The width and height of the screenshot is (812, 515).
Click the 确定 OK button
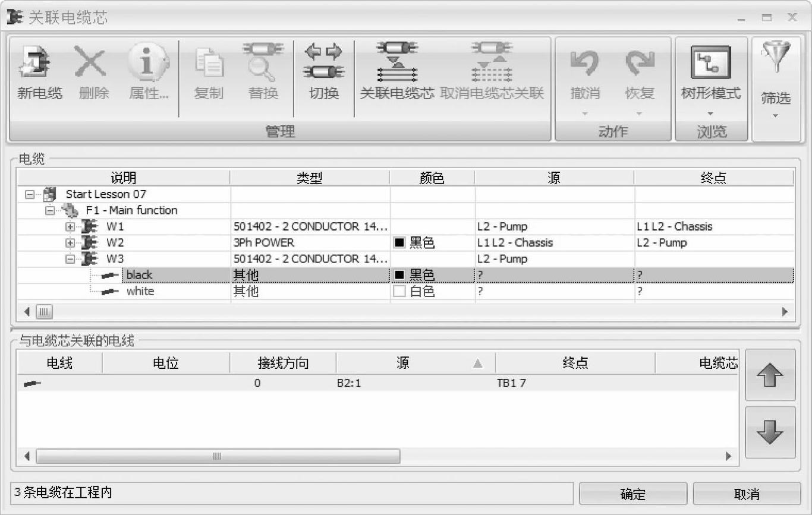point(633,494)
